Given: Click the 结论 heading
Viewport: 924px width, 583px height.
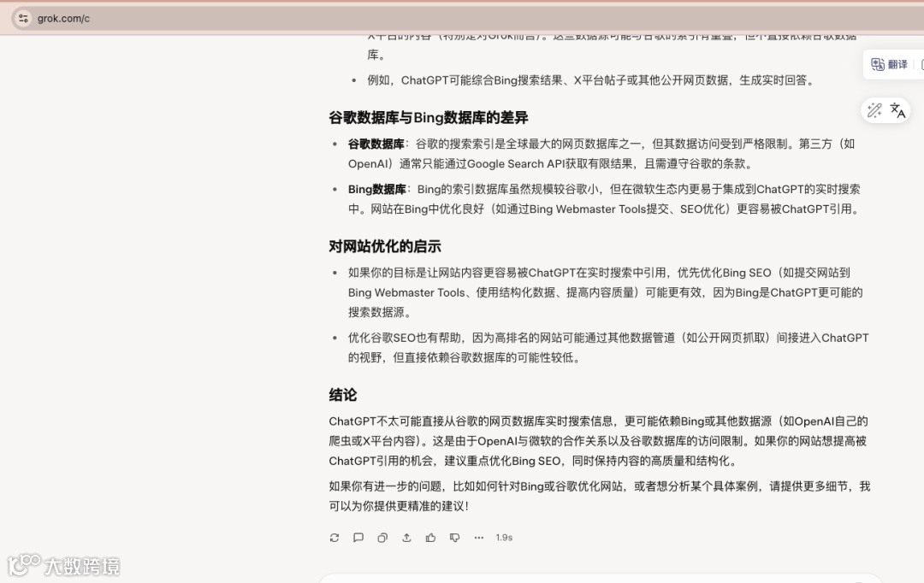Looking at the screenshot, I should tap(343, 395).
